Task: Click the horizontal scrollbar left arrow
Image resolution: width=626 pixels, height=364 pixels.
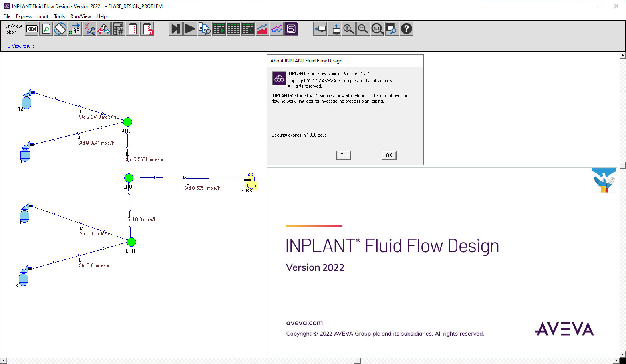Action: coord(4,360)
